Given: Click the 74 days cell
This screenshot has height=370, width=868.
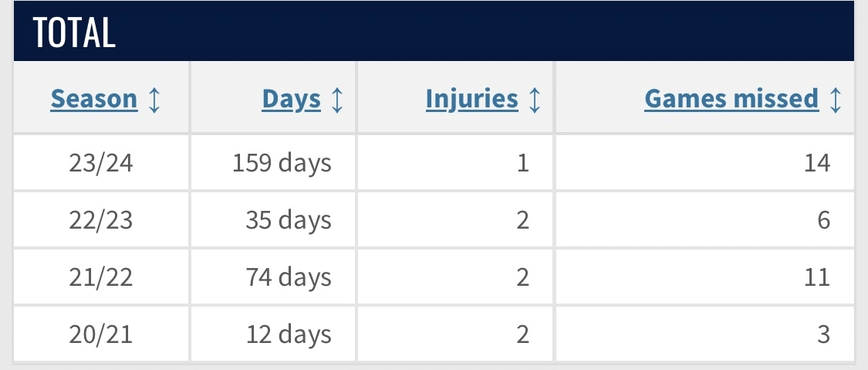Looking at the screenshot, I should (x=289, y=277).
